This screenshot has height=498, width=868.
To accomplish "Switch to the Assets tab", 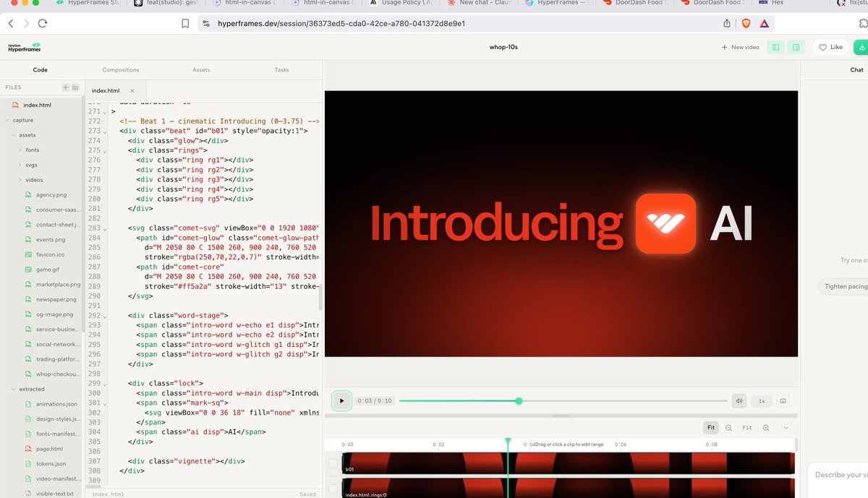I will pyautogui.click(x=201, y=70).
